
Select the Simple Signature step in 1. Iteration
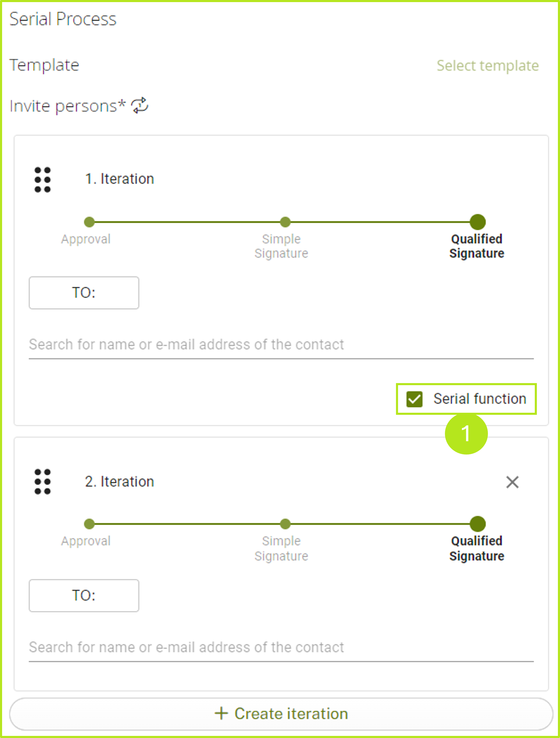[x=284, y=222]
